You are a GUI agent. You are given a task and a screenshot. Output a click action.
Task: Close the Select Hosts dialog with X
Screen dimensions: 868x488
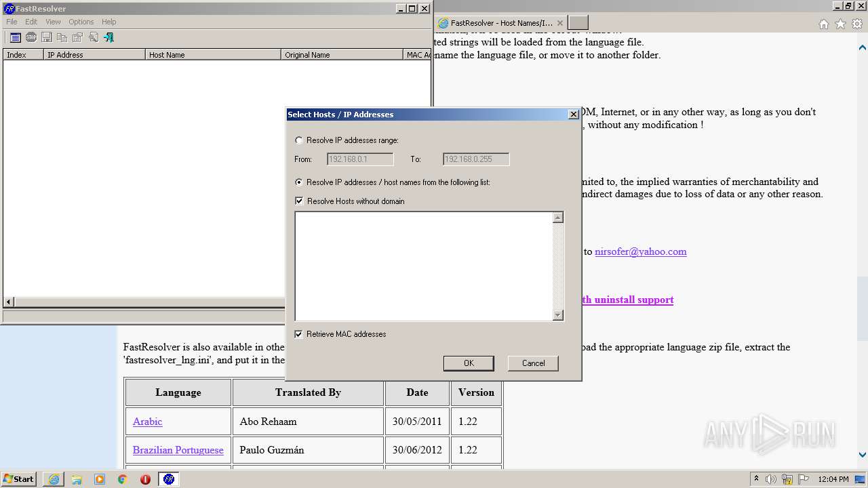573,115
